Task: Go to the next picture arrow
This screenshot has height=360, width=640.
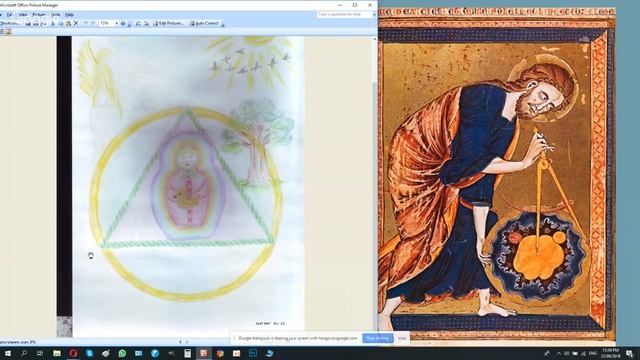Action: (187, 342)
